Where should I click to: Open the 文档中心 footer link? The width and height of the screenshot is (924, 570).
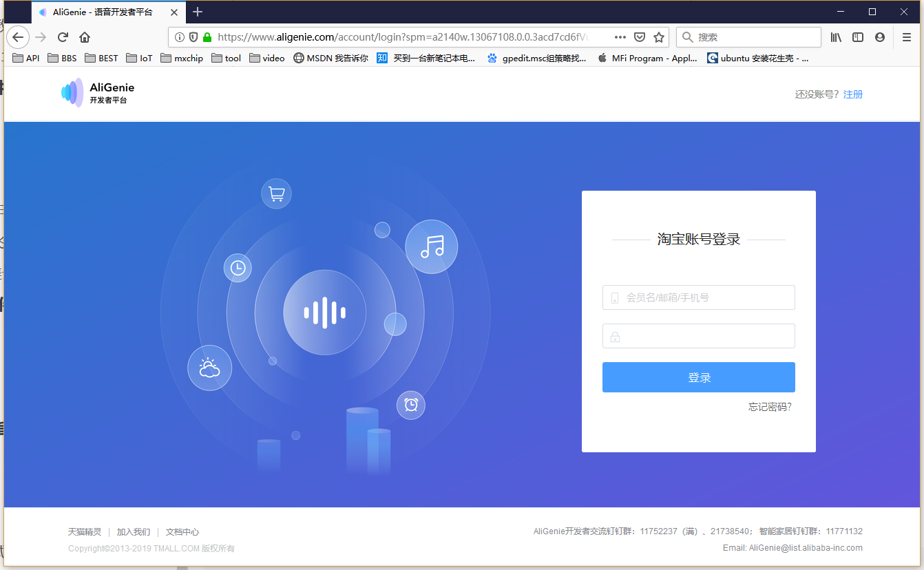pos(182,531)
